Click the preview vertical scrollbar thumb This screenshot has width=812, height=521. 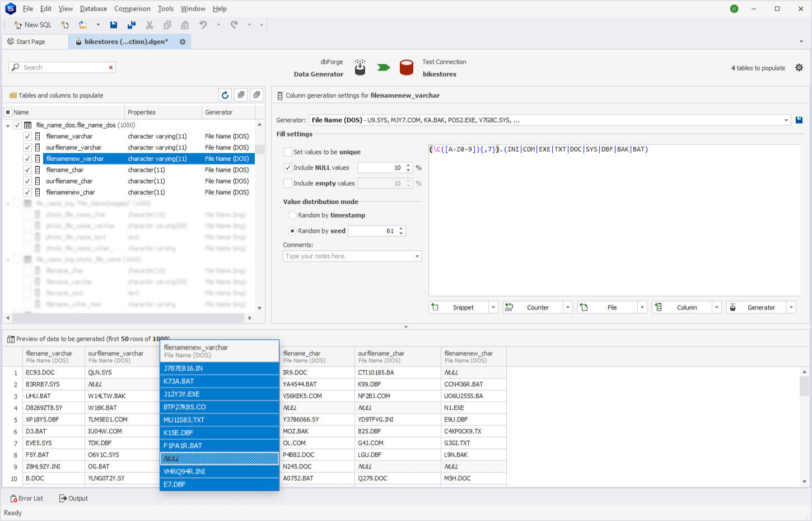point(804,386)
